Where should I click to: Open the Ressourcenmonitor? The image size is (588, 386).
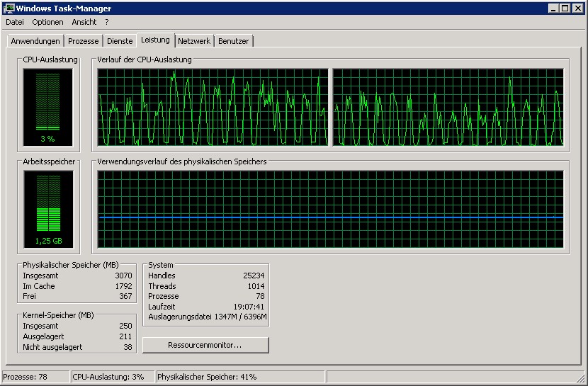[205, 345]
